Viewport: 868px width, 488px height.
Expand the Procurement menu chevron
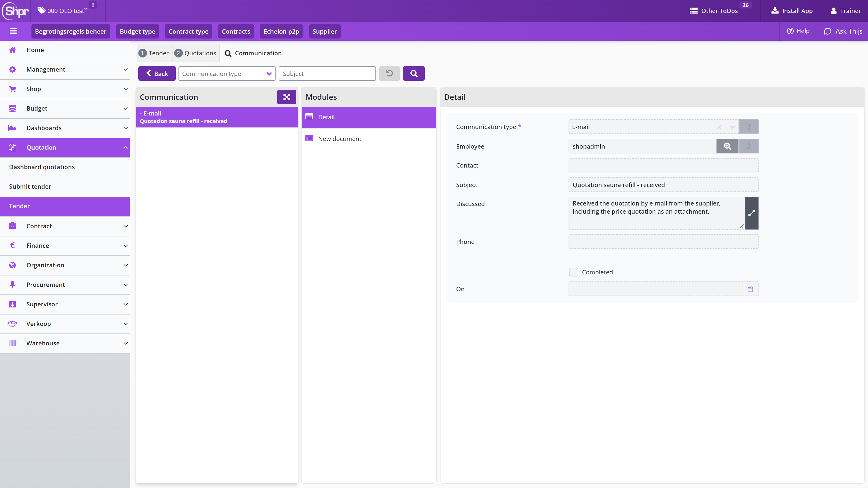[x=125, y=285]
